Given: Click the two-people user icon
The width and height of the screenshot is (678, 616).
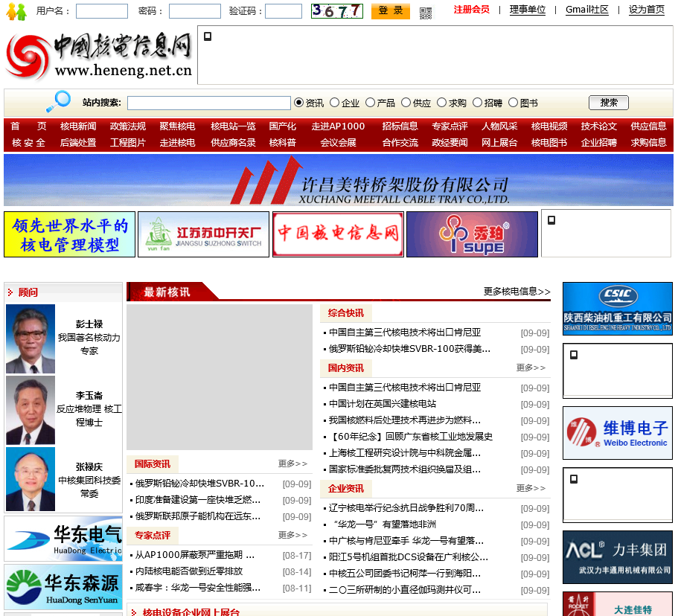Looking at the screenshot, I should click(16, 11).
